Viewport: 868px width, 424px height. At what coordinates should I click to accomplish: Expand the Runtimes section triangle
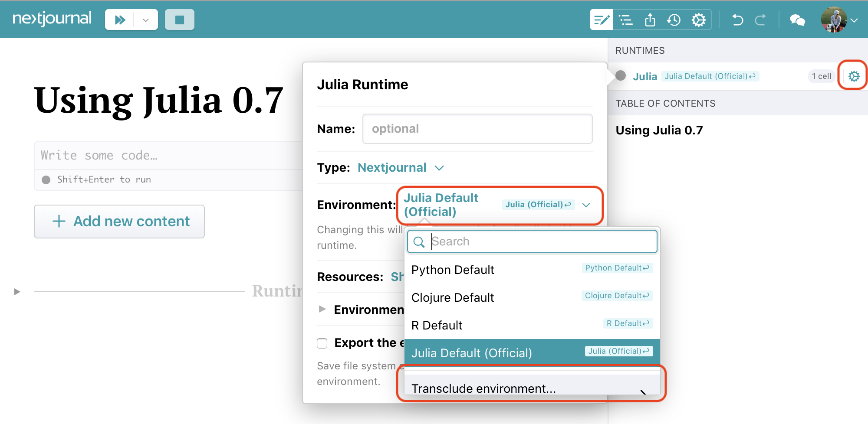pos(17,292)
